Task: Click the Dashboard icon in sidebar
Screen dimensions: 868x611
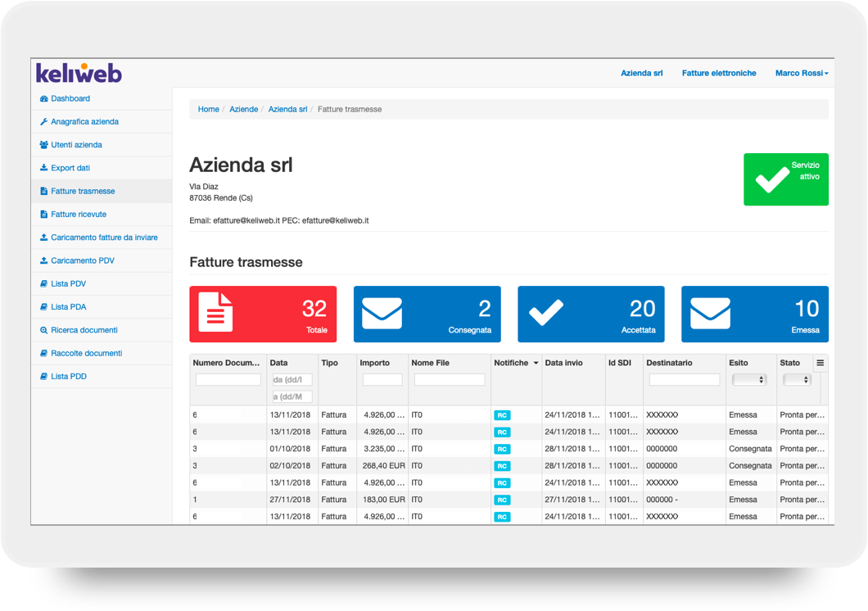Action: click(x=43, y=98)
